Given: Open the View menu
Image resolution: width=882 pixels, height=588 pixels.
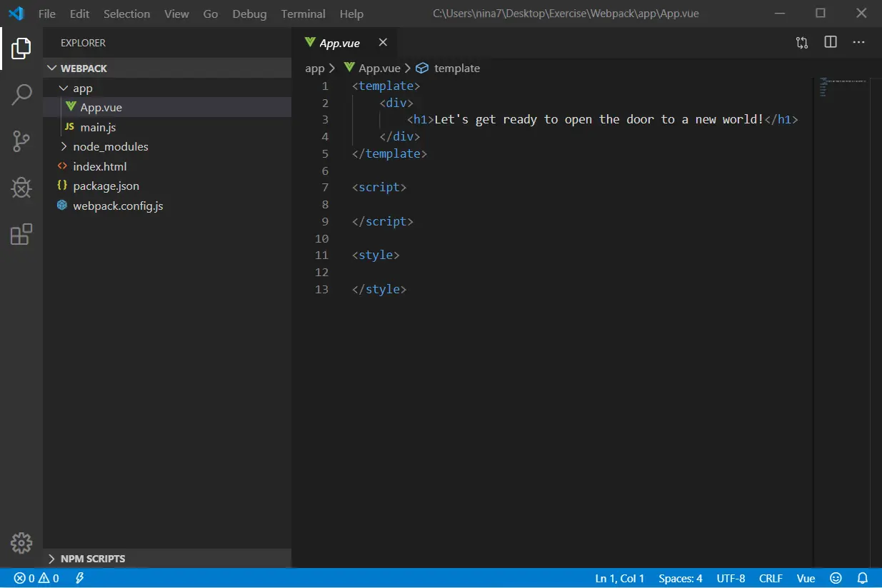Looking at the screenshot, I should (x=176, y=14).
